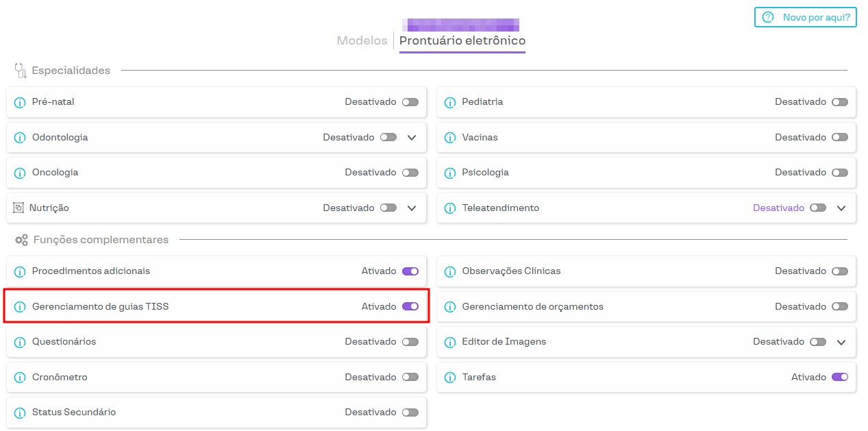Viewport: 868px width, 431px height.
Task: Click the info icon beside Pré-natal
Action: 20,102
